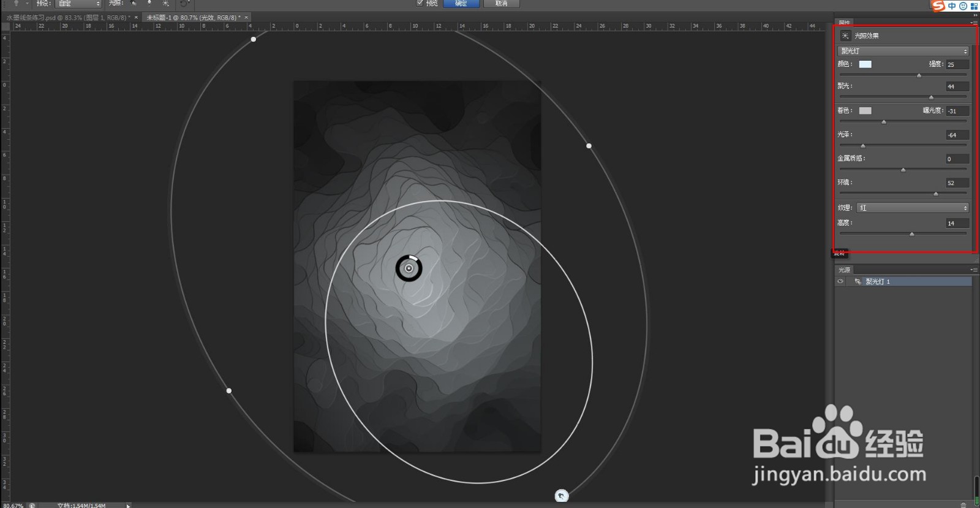Open the 光源 panel flyout menu icon
The image size is (980, 508).
click(973, 270)
